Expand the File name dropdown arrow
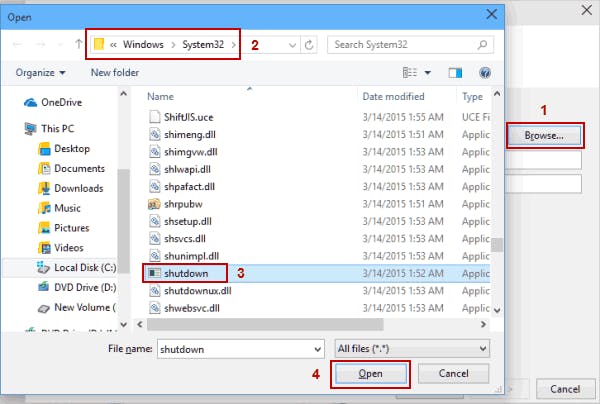600x404 pixels. pos(317,348)
